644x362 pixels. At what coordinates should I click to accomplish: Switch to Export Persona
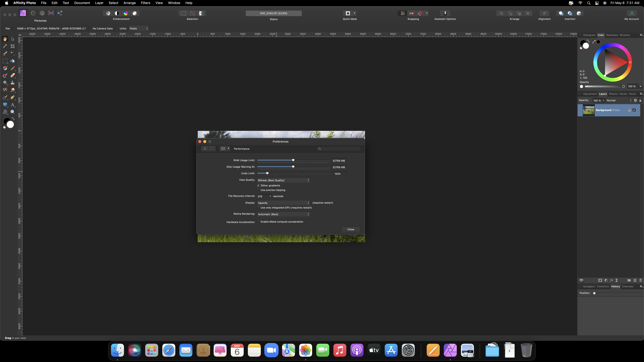pyautogui.click(x=60, y=13)
